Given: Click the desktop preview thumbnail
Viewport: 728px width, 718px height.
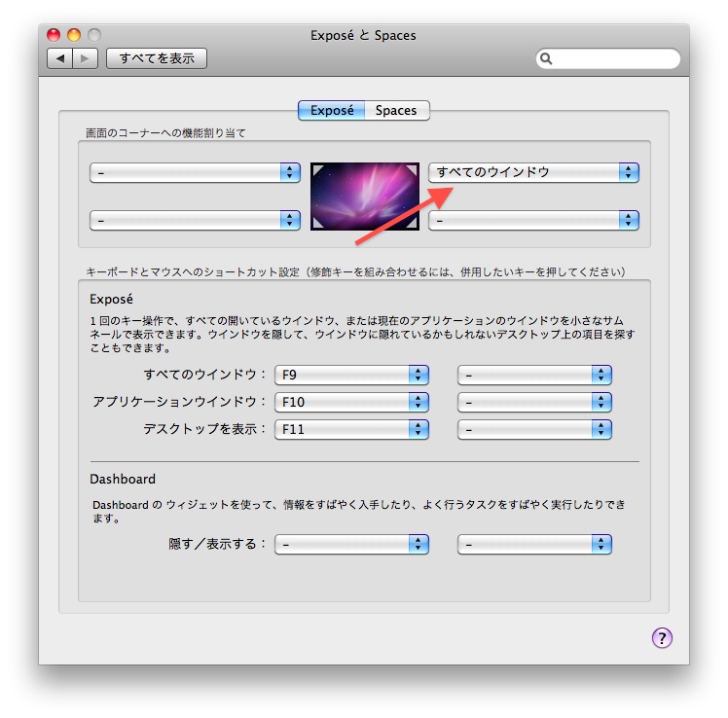Looking at the screenshot, I should click(365, 197).
